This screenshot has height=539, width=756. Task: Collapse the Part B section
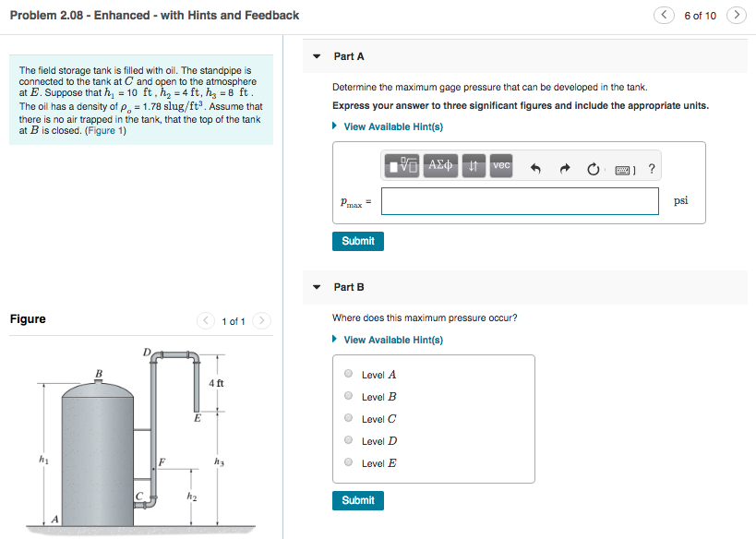(317, 287)
